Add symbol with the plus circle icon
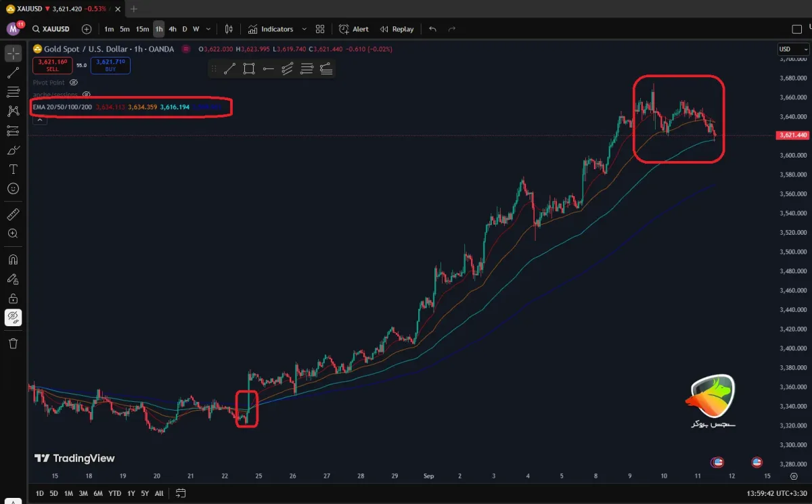The width and height of the screenshot is (812, 504). pyautogui.click(x=87, y=29)
